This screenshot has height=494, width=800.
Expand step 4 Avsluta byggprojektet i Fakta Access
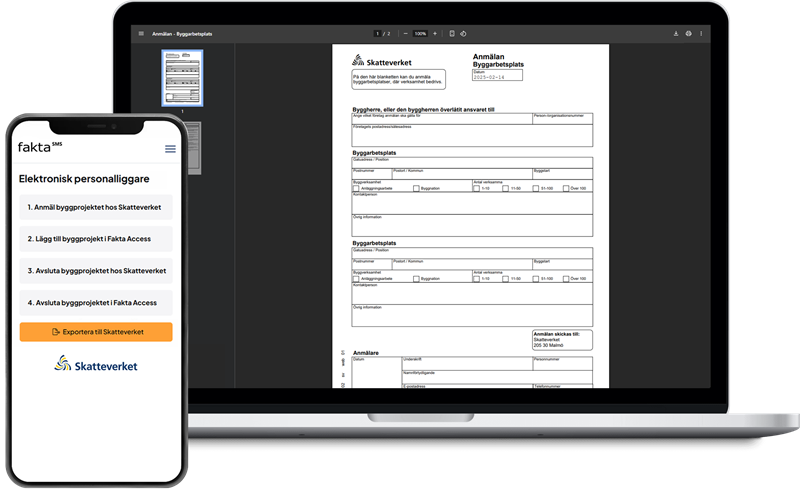point(96,303)
